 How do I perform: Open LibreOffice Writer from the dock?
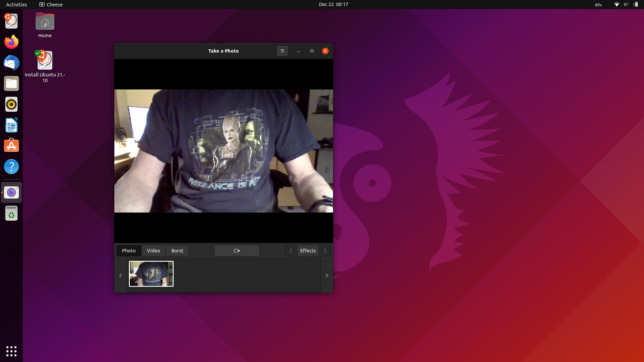[x=11, y=125]
